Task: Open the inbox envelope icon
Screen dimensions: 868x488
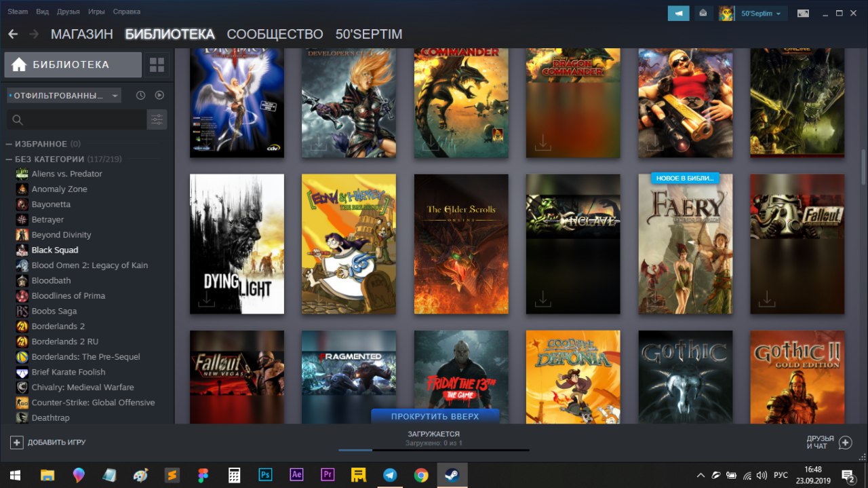Action: point(703,13)
